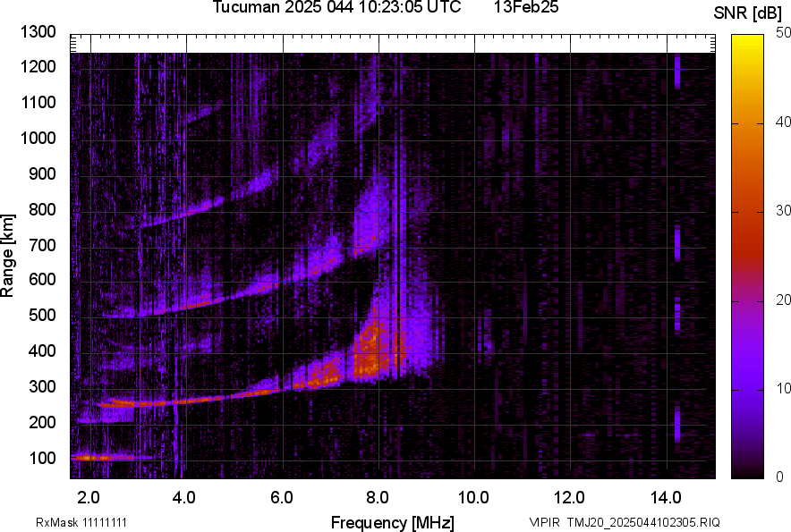Click the colorbar tick label '30'

pyautogui.click(x=783, y=210)
